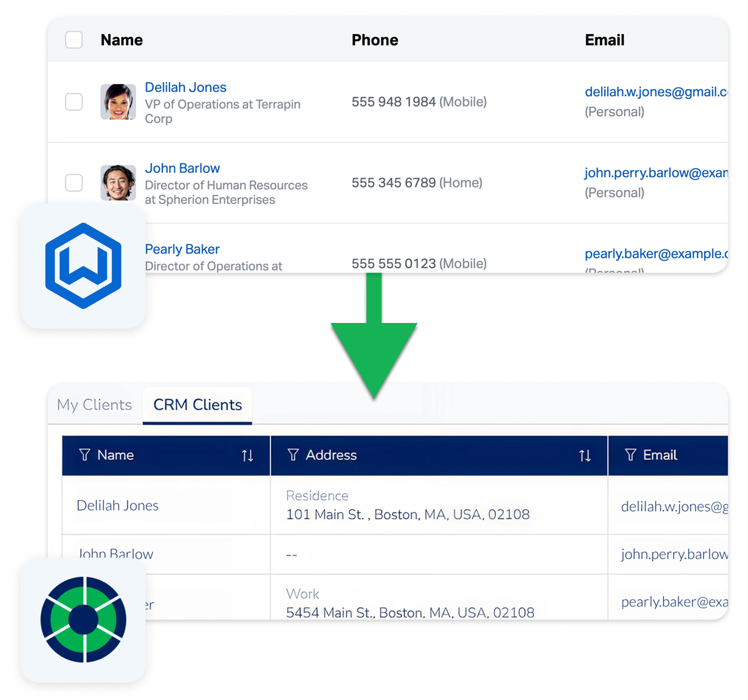
Task: Check the box next to Delilah Jones
Action: coord(74,102)
